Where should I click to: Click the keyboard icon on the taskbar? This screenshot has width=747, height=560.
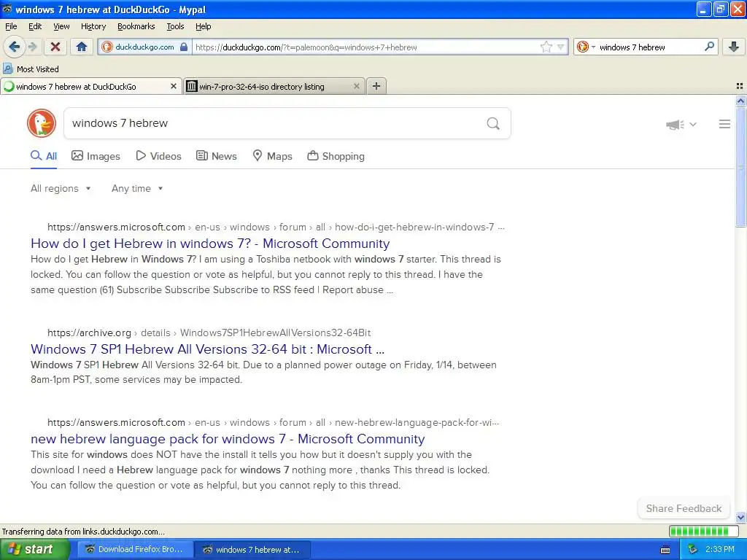(665, 550)
